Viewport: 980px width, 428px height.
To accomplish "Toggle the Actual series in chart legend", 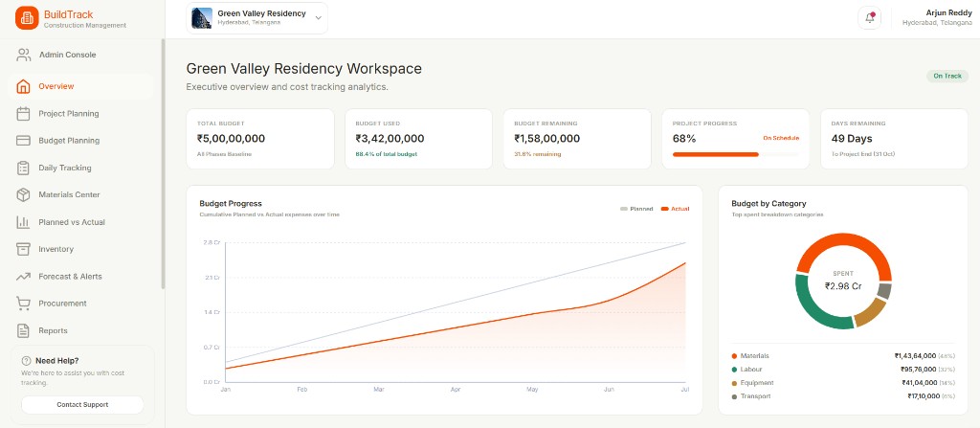I will (x=675, y=209).
